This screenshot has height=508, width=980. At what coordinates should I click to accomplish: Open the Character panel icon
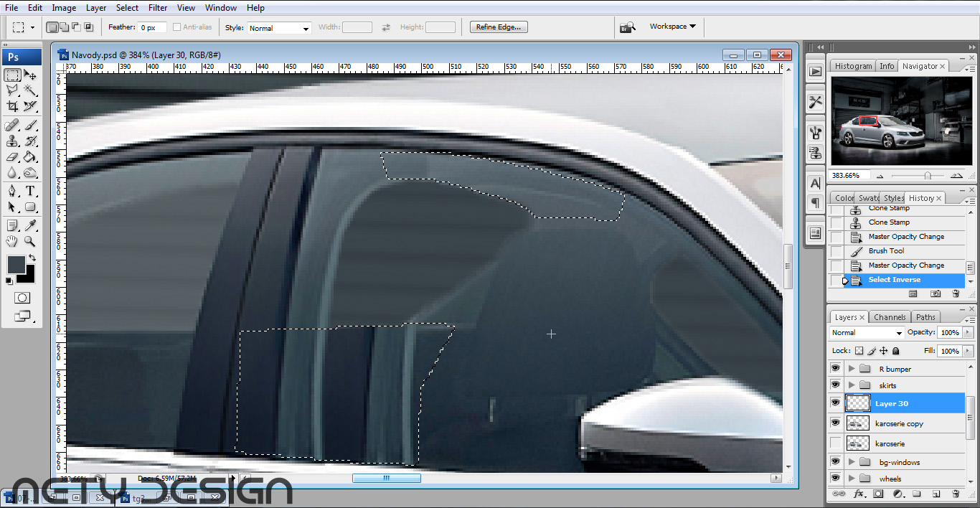tap(815, 183)
